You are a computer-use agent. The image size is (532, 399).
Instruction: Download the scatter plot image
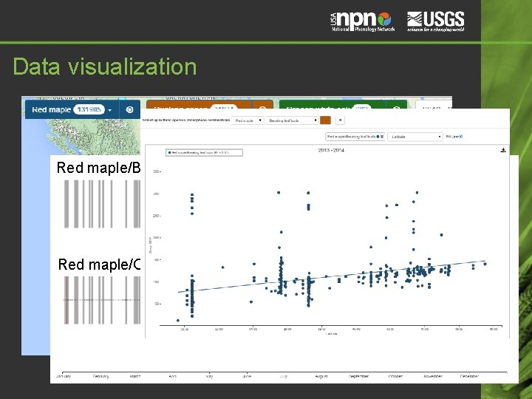503,150
